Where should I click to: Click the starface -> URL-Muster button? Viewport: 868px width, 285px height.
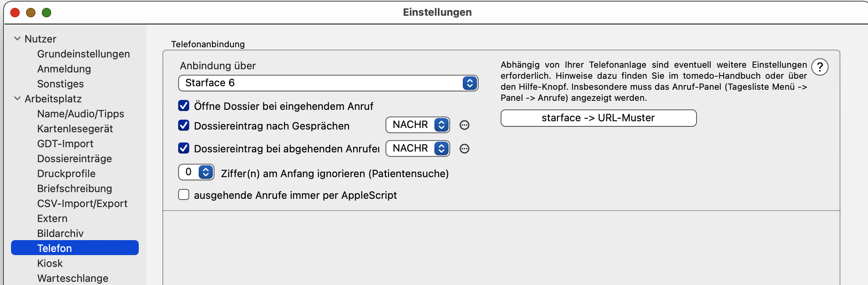pos(598,118)
